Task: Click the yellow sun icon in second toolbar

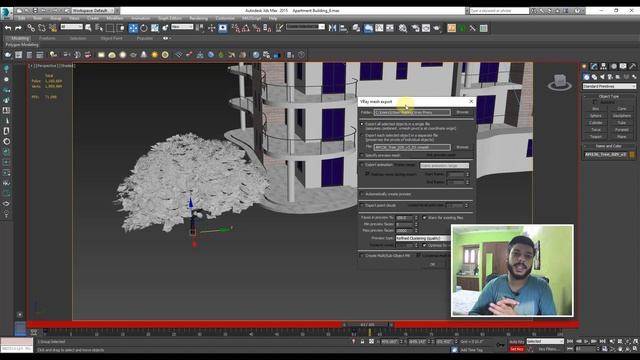Action: [154, 55]
